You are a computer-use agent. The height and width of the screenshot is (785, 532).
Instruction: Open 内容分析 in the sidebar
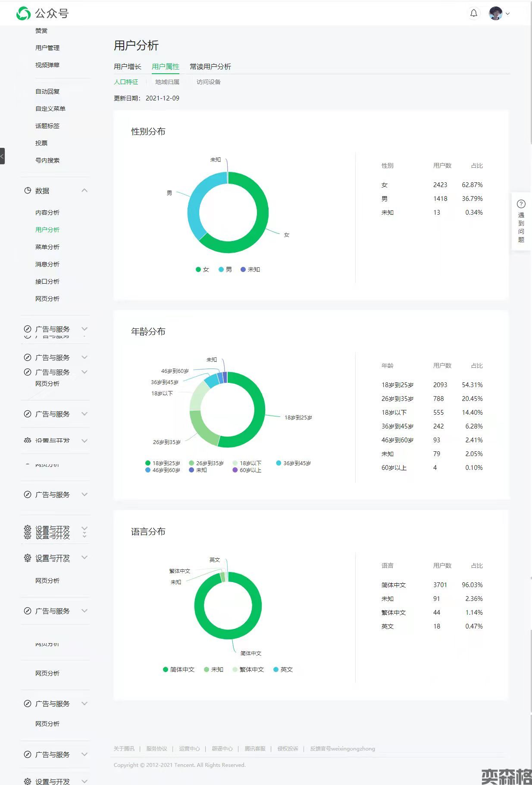47,213
